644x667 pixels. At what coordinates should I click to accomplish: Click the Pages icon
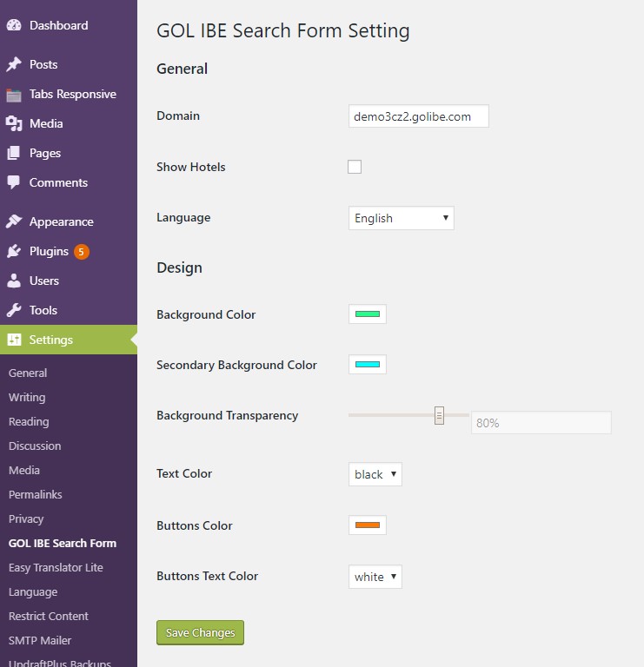pos(14,153)
